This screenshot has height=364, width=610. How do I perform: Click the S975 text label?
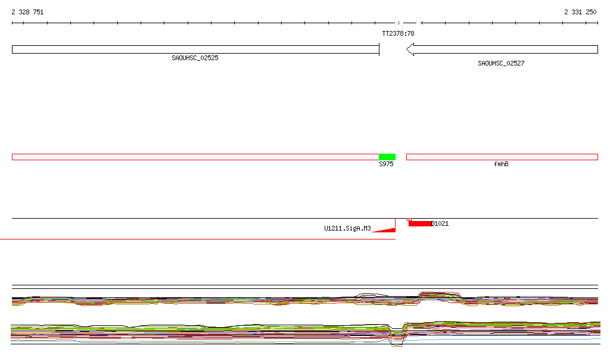pyautogui.click(x=386, y=164)
